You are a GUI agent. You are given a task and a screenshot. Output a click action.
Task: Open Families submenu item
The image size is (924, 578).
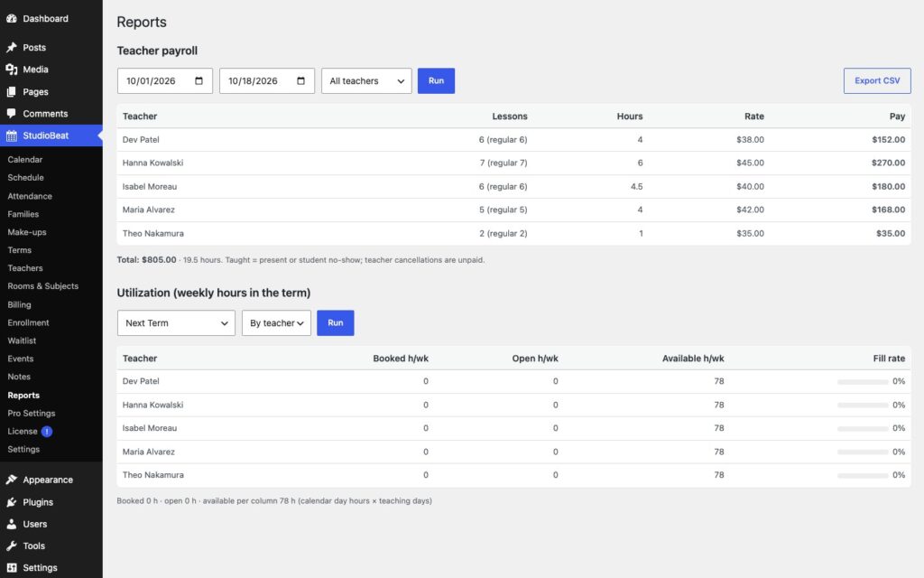(23, 214)
